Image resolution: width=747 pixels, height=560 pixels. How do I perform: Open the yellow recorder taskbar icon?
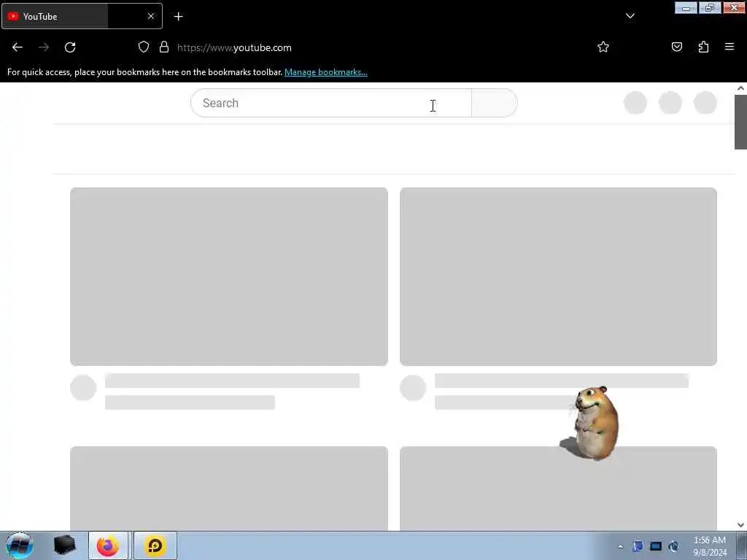[155, 545]
